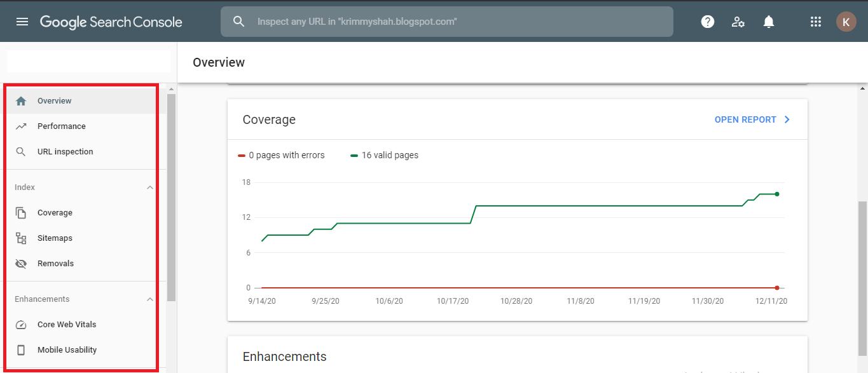Screen dimensions: 868x373
Task: Open the Google apps grid
Action: click(816, 22)
